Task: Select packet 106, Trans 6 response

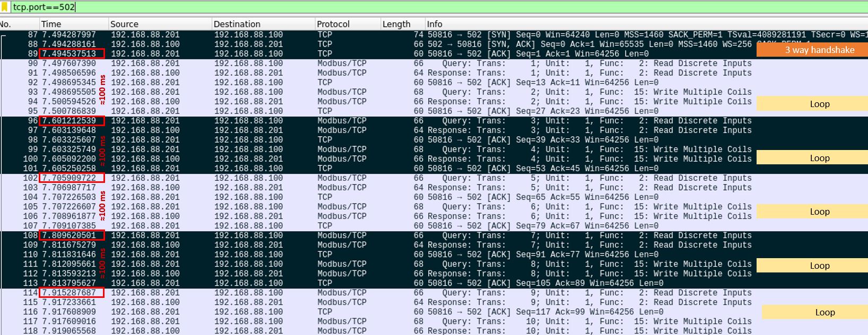Action: click(434, 216)
